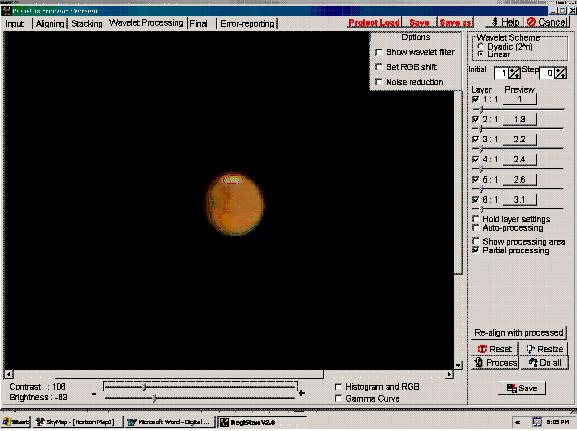Viewport: 577px width, 431px height.
Task: Click the Project Load link
Action: (x=374, y=23)
